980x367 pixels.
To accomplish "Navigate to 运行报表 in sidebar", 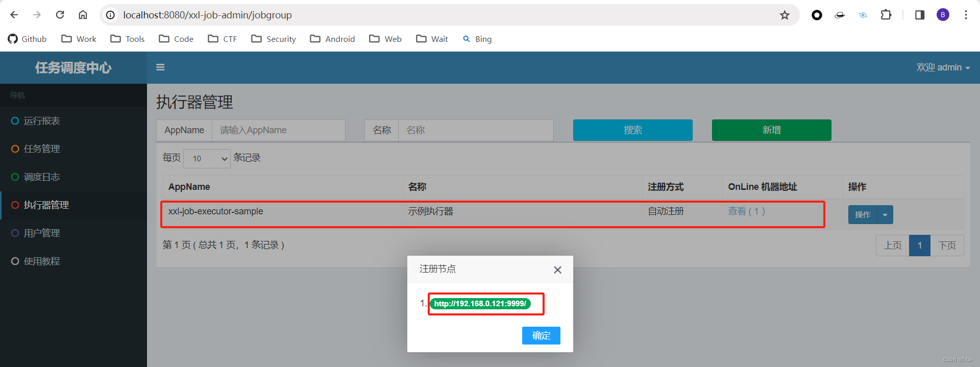I will tap(73, 121).
